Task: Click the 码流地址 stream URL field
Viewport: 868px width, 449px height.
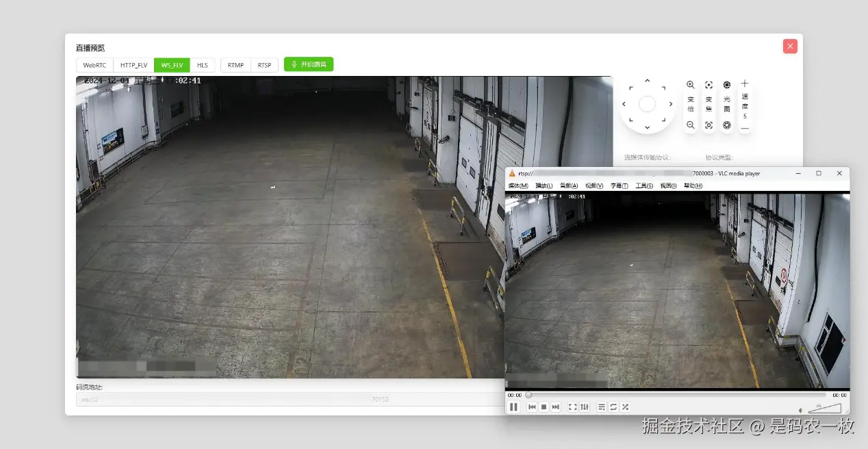Action: coord(291,399)
